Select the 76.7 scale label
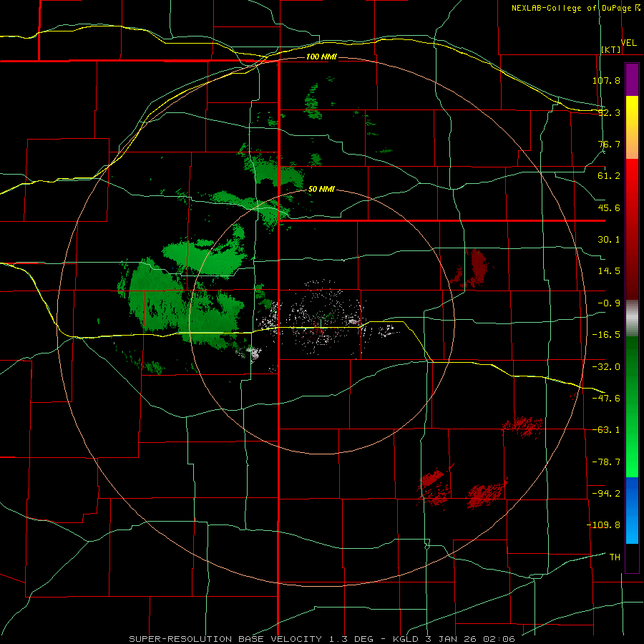Screen dimensions: 644x644 coord(609,144)
